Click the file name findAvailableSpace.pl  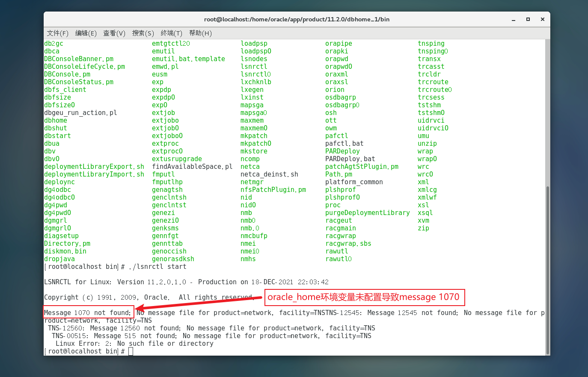192,167
